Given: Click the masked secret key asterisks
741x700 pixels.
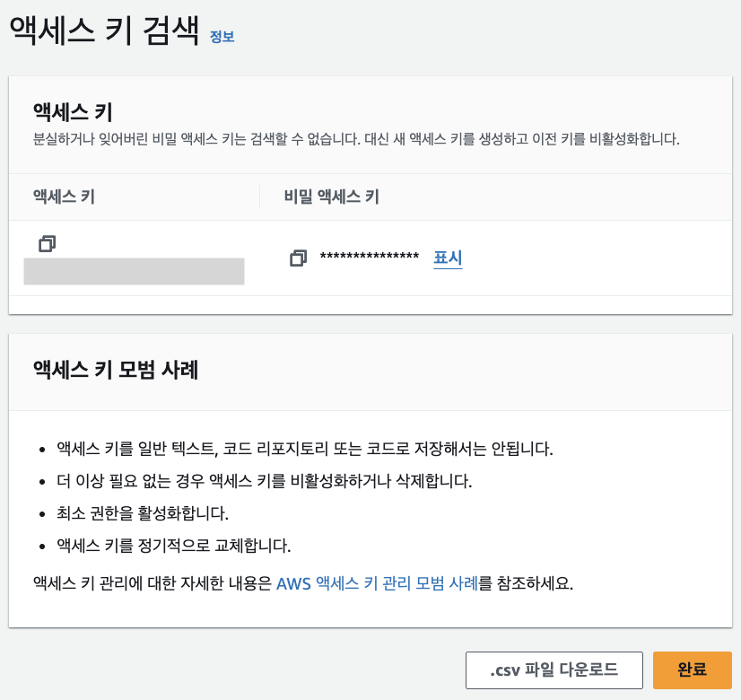Looking at the screenshot, I should (369, 258).
